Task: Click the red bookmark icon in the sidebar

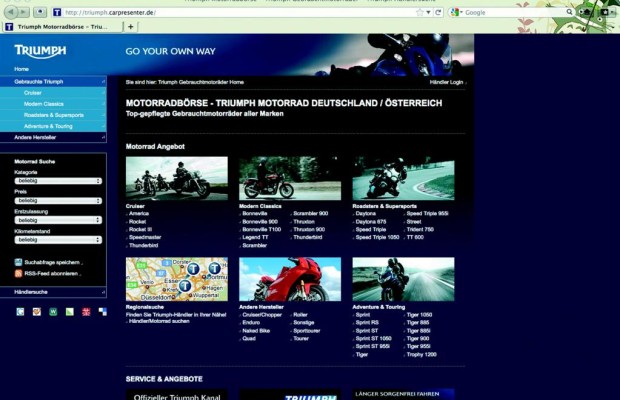Action: point(86,312)
